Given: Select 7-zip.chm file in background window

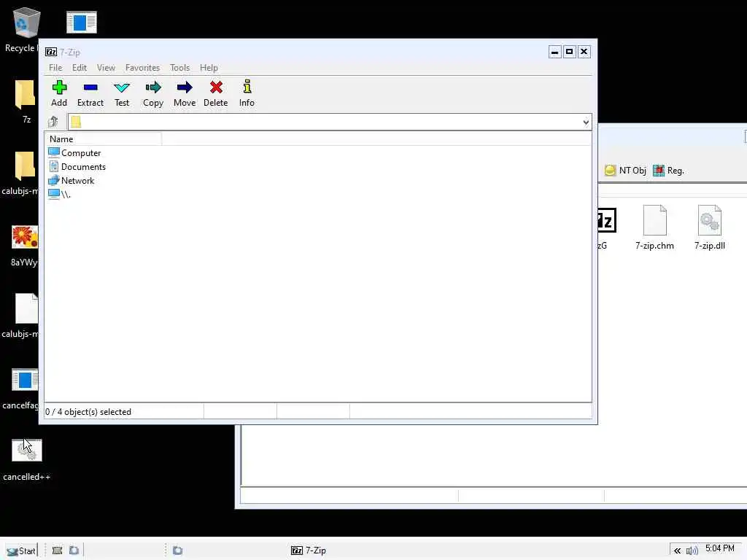Looking at the screenshot, I should (654, 227).
